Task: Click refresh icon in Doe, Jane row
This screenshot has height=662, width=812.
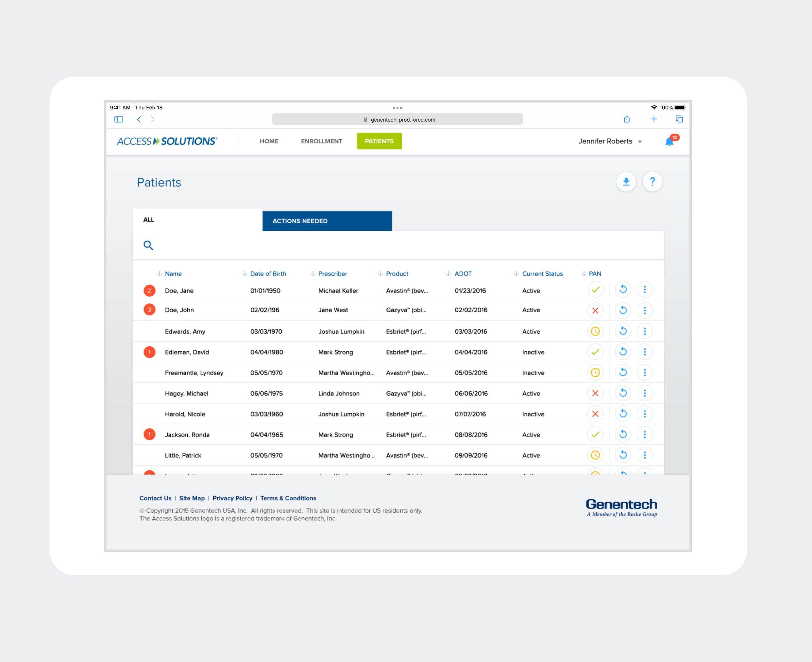Action: [x=623, y=290]
